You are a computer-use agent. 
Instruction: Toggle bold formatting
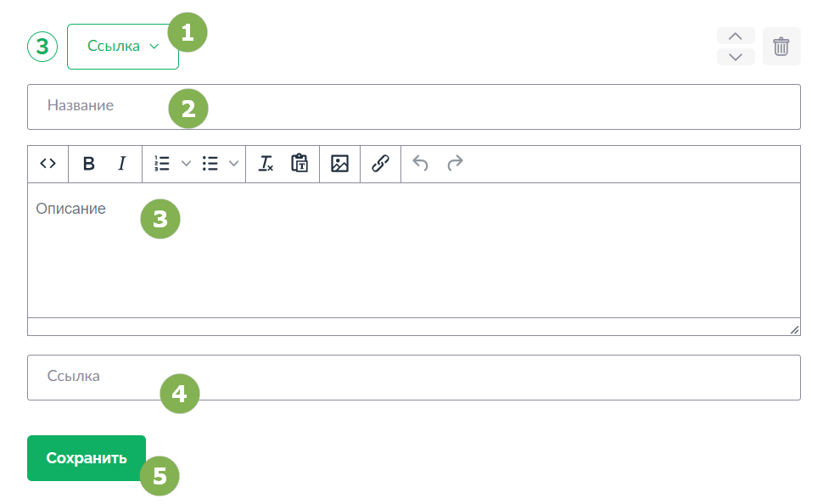click(89, 164)
